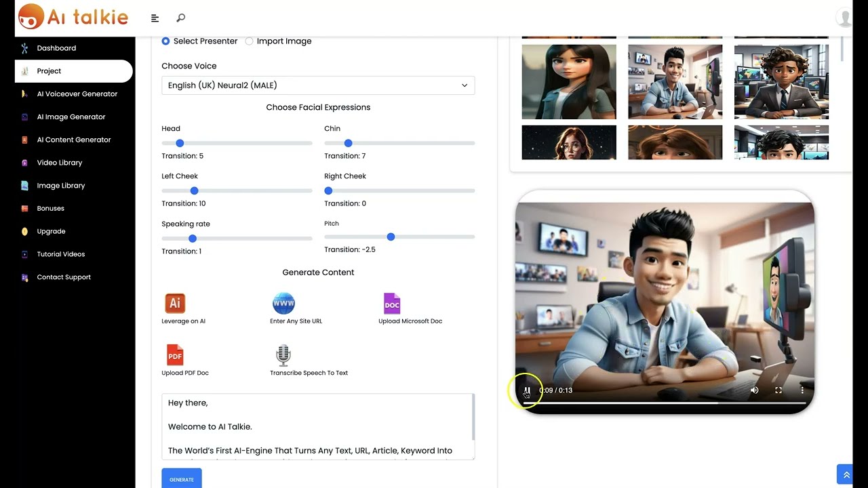
Task: Adjust the Chin transition slider
Action: pos(399,143)
